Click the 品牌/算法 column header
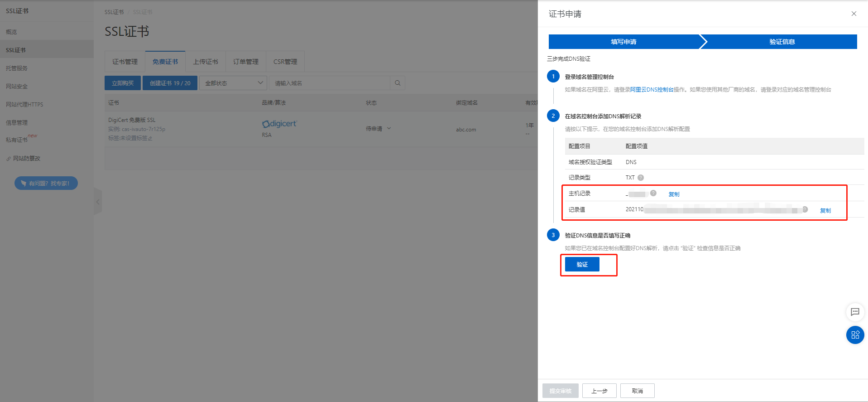 273,103
